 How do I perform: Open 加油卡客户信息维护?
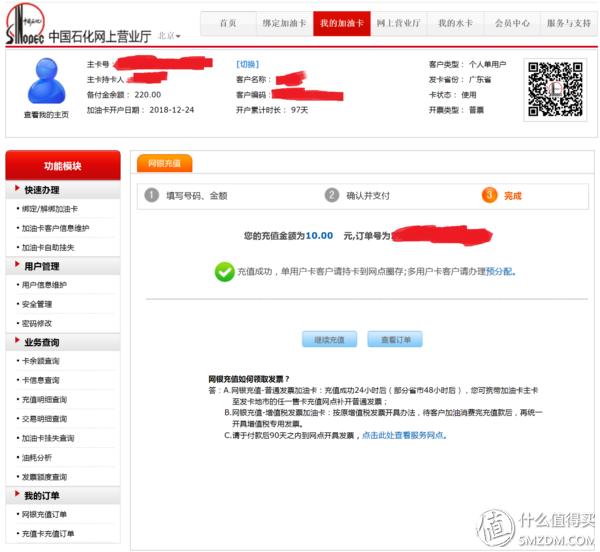[x=55, y=228]
